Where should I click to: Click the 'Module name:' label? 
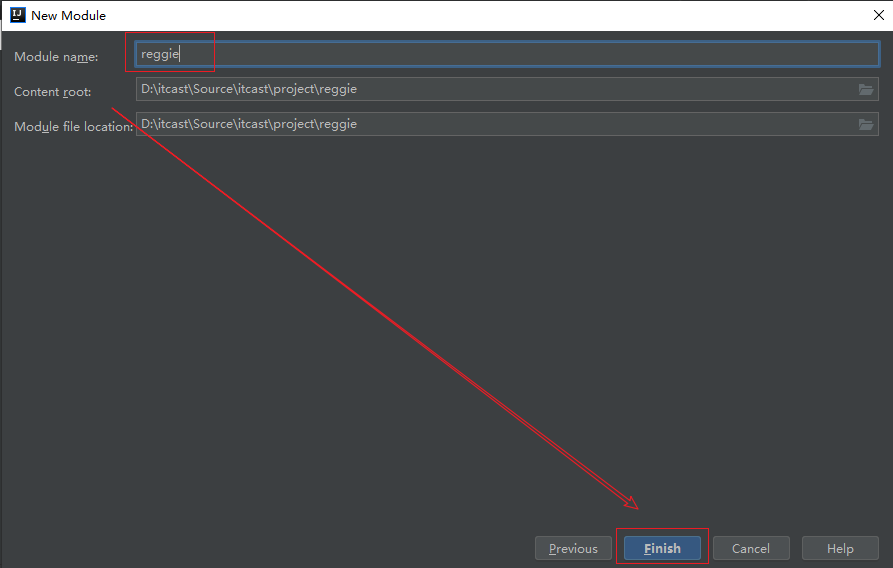[56, 57]
